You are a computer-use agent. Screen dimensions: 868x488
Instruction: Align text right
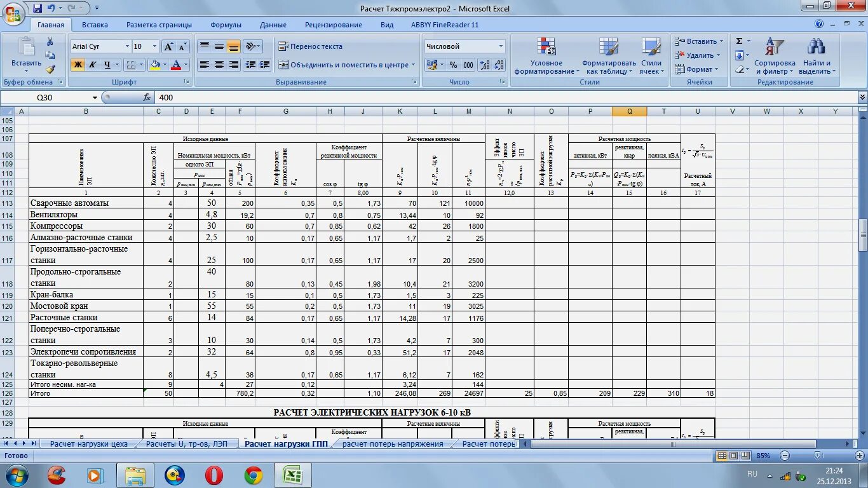coord(233,65)
